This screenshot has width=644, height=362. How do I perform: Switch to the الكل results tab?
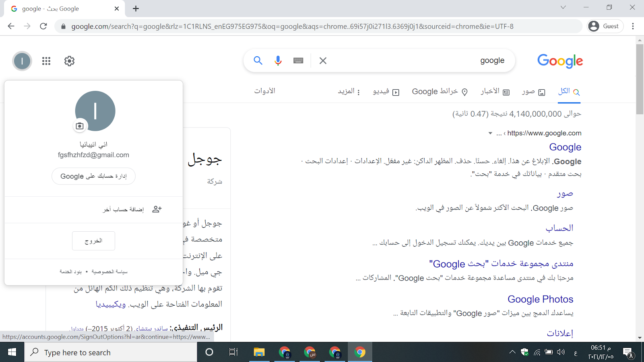[x=569, y=92]
